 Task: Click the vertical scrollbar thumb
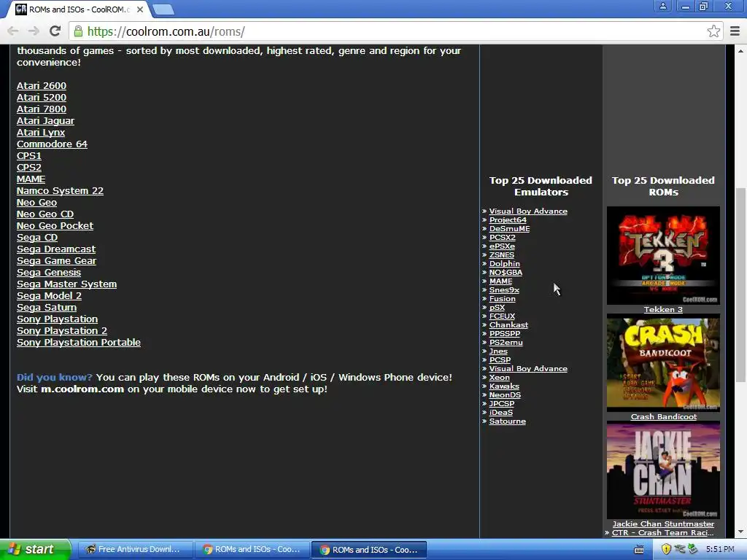click(740, 284)
